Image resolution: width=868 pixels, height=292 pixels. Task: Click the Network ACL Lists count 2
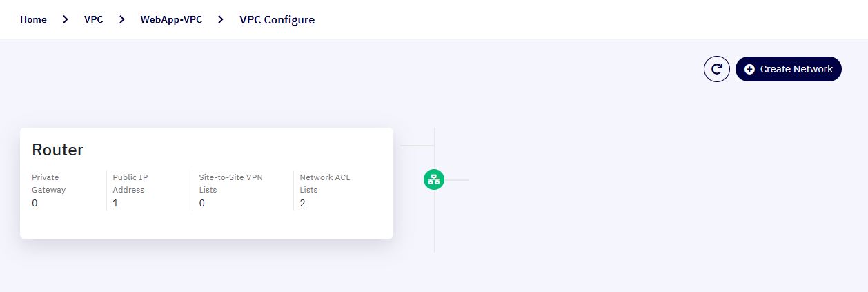pos(303,203)
